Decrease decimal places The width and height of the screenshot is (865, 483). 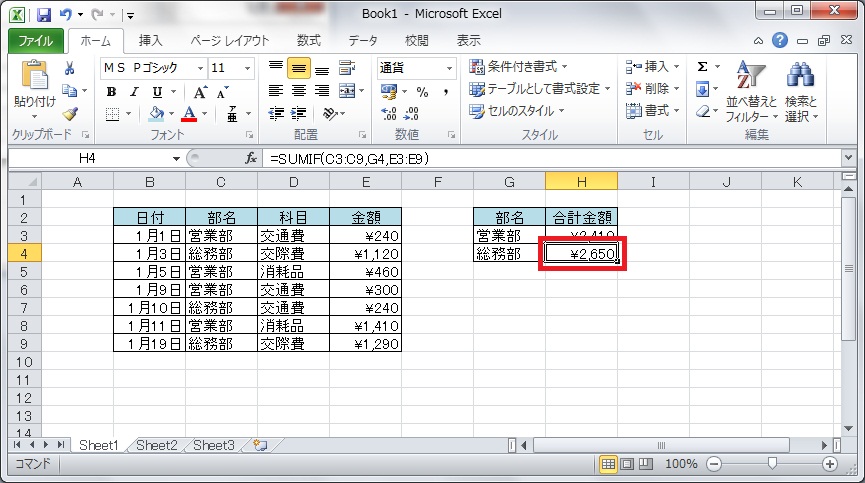coord(412,114)
